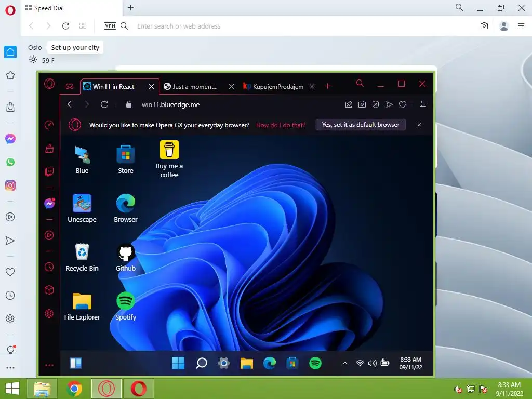Image resolution: width=532 pixels, height=399 pixels.
Task: Add a new tab in Opera window
Action: [130, 7]
